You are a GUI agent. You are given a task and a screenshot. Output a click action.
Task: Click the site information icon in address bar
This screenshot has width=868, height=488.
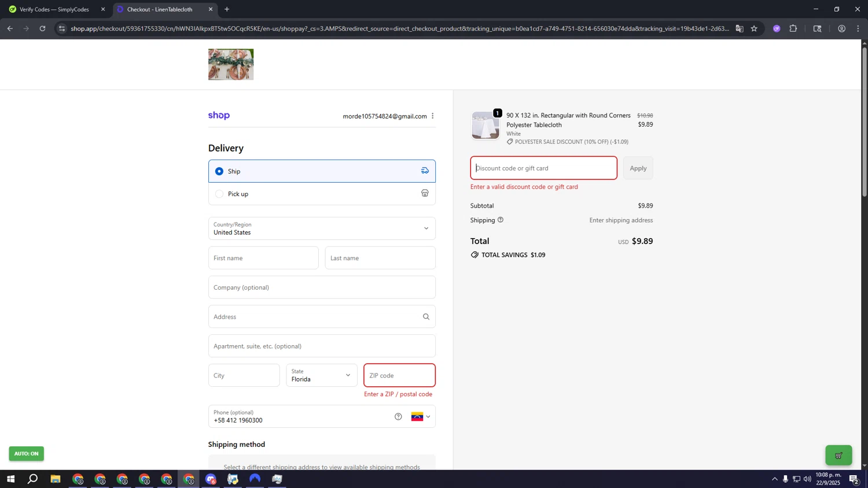(62, 28)
